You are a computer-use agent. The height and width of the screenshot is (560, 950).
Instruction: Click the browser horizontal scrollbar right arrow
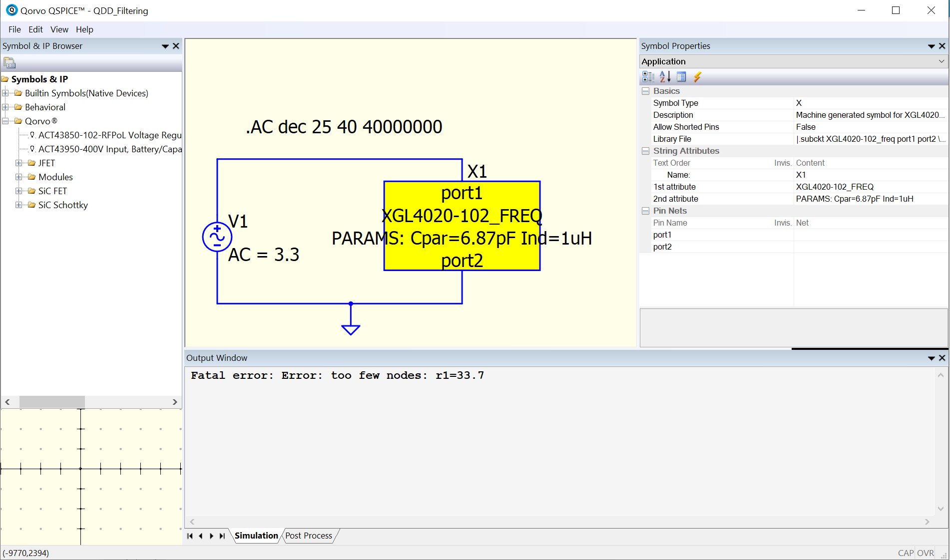[175, 402]
